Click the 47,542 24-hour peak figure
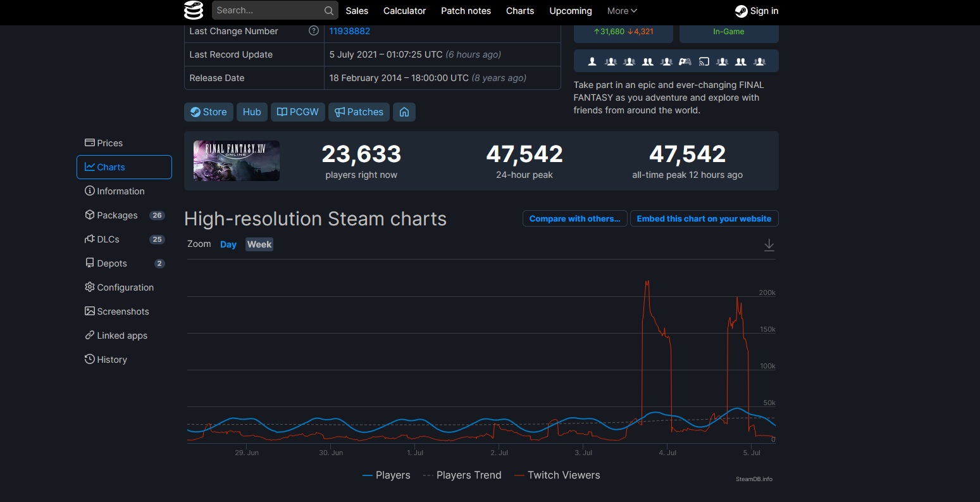This screenshot has width=980, height=502. tap(524, 154)
